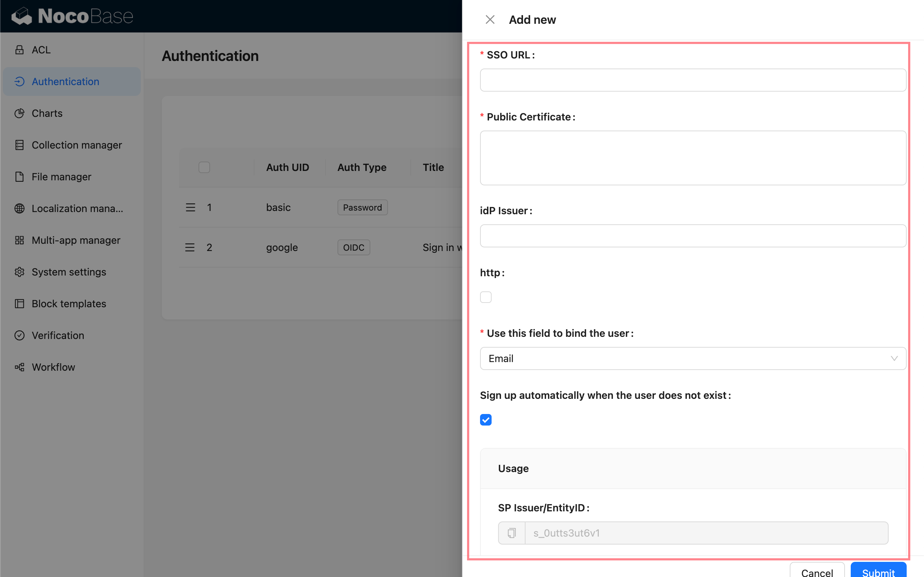Click the System settings gear icon
Image resolution: width=924 pixels, height=577 pixels.
[x=19, y=272]
